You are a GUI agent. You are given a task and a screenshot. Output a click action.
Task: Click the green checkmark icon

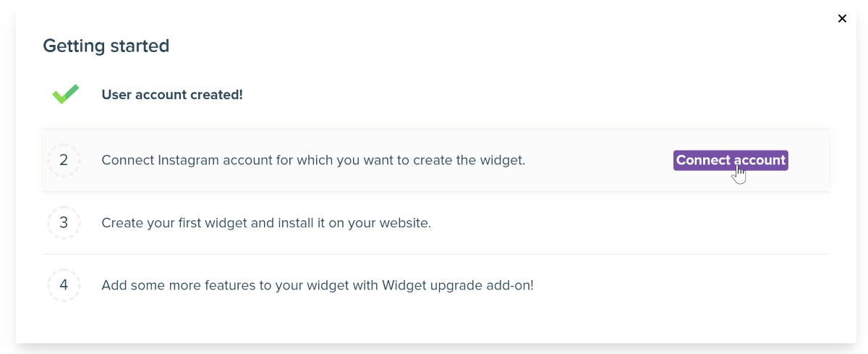[x=65, y=94]
